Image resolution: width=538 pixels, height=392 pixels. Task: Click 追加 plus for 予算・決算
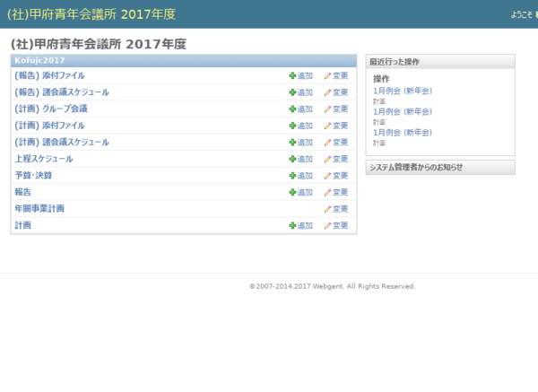pos(300,176)
